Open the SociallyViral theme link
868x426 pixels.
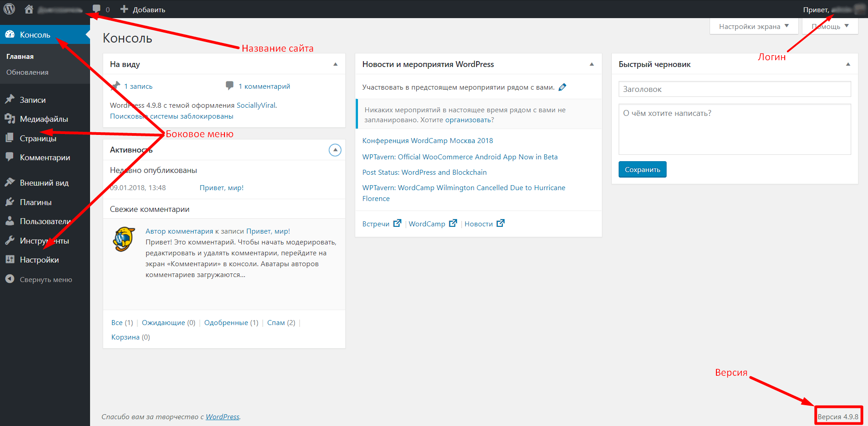point(256,105)
